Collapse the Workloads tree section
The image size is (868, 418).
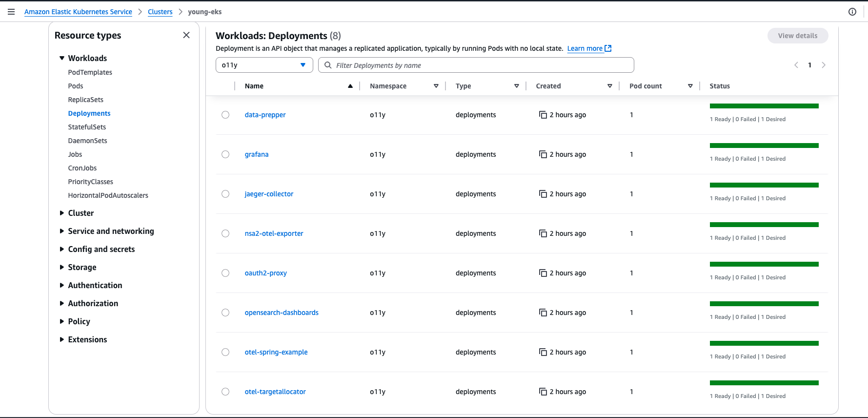[x=62, y=58]
